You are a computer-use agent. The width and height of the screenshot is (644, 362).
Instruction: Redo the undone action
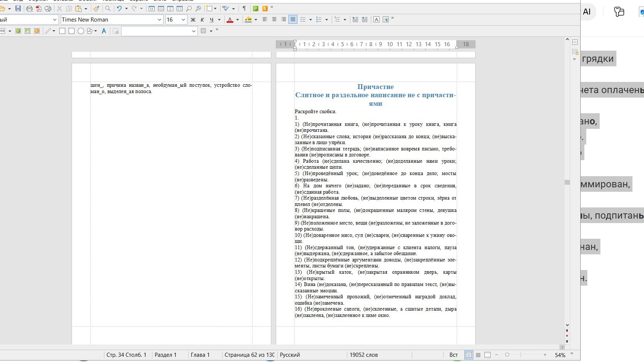click(x=134, y=8)
